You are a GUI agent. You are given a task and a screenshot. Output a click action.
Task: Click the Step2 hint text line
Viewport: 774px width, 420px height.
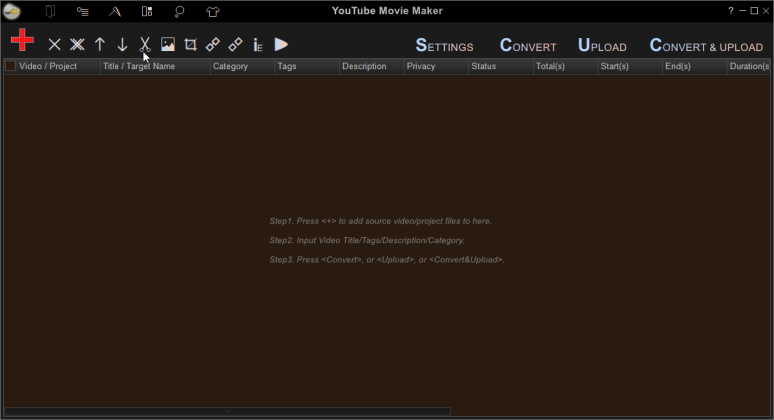(367, 240)
